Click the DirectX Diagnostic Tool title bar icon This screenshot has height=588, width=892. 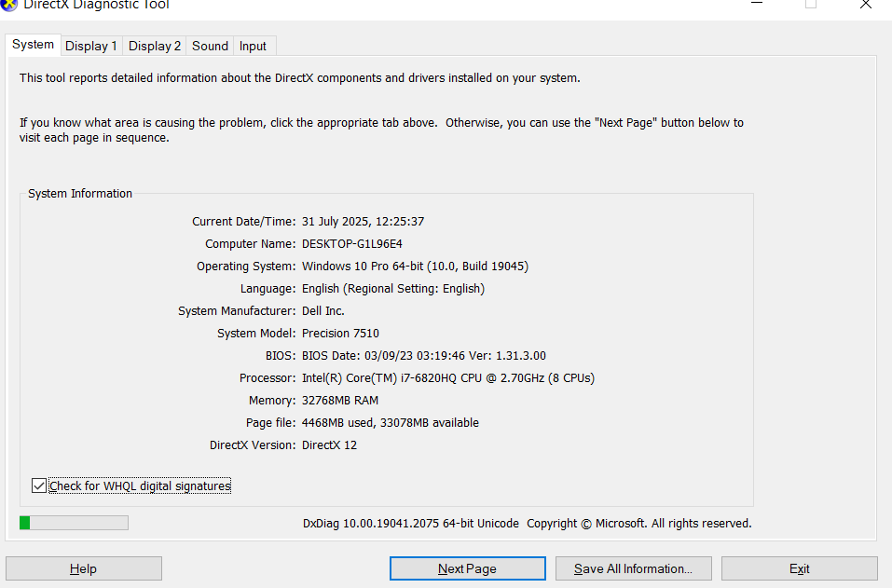9,5
